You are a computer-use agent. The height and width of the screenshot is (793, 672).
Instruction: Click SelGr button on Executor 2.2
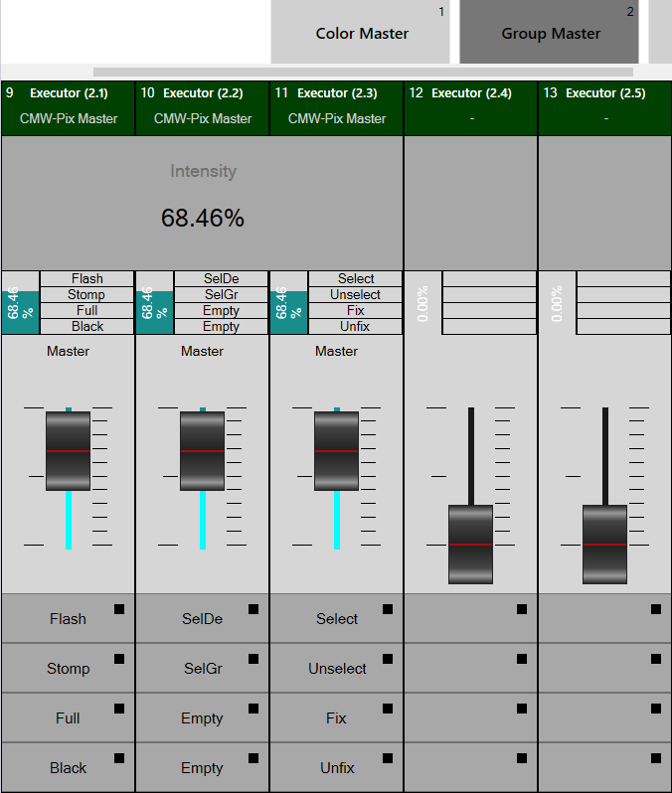point(202,668)
